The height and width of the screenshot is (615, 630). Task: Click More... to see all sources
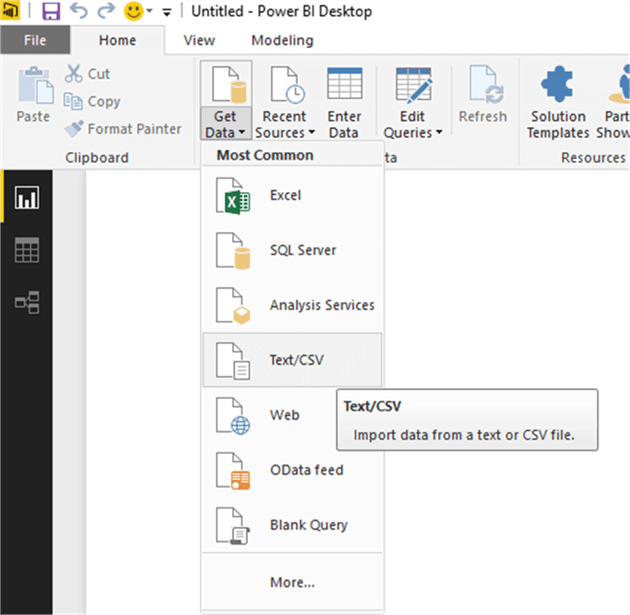[292, 582]
